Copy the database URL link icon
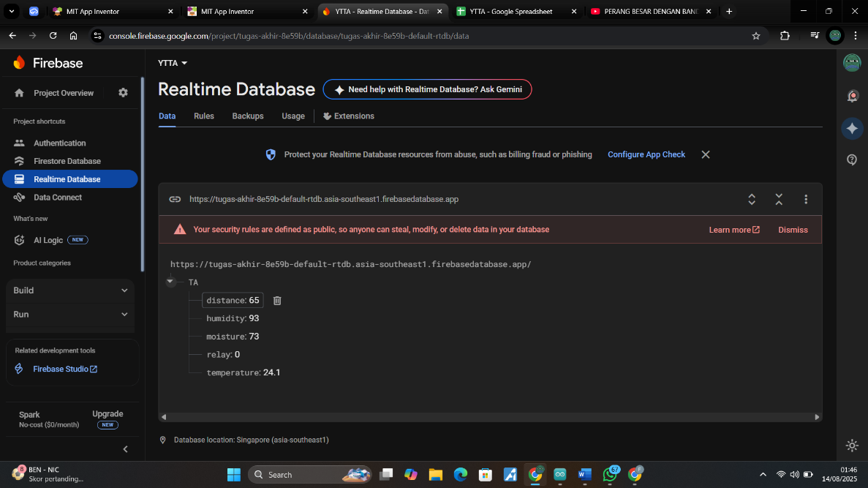868x488 pixels. [175, 200]
